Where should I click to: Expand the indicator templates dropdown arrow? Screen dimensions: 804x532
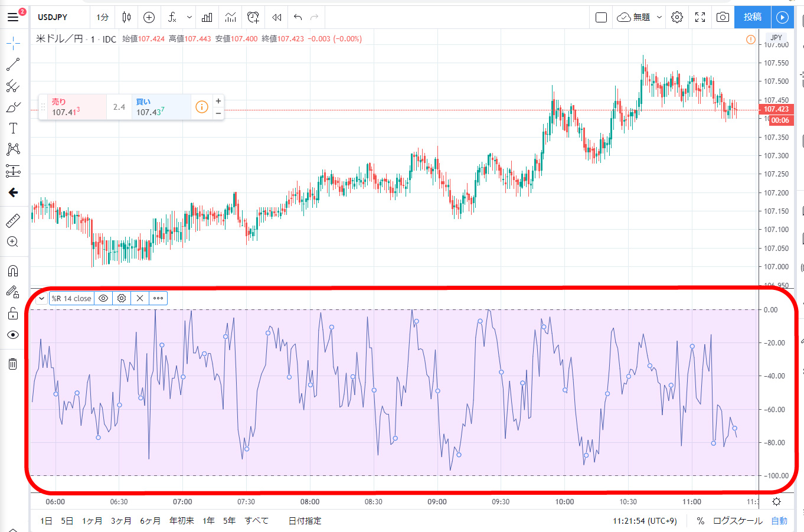(189, 18)
